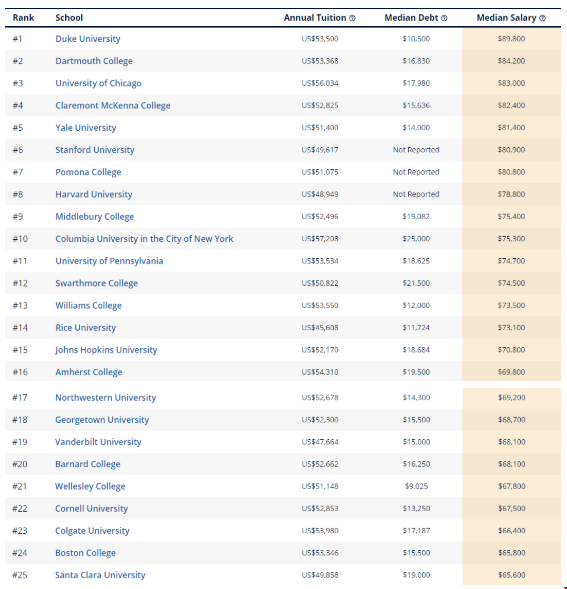Open the Duke University link
Image resolution: width=567 pixels, height=589 pixels.
pos(88,39)
